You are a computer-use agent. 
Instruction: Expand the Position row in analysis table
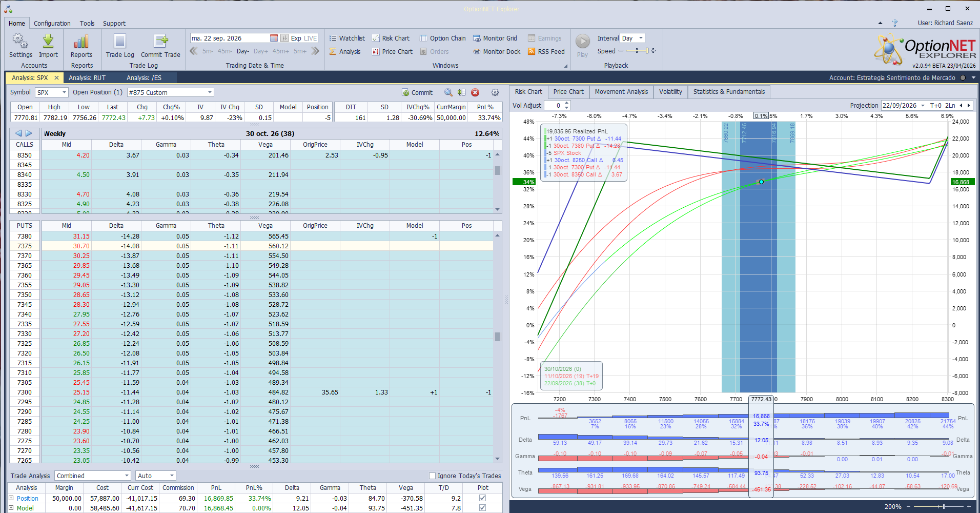point(11,498)
